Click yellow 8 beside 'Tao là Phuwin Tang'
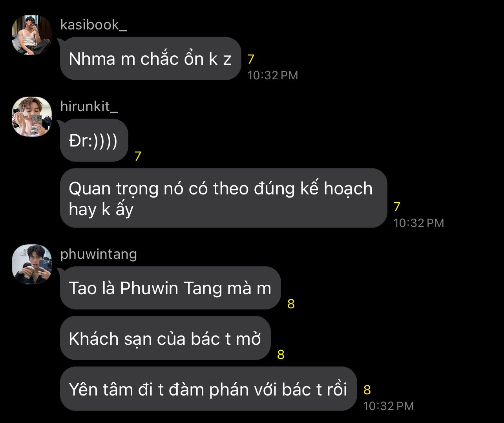Viewport: 504px width, 423px height. [291, 304]
